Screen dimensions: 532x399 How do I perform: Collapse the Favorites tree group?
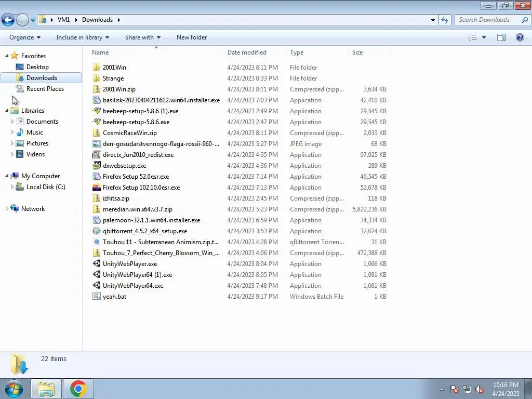click(7, 56)
